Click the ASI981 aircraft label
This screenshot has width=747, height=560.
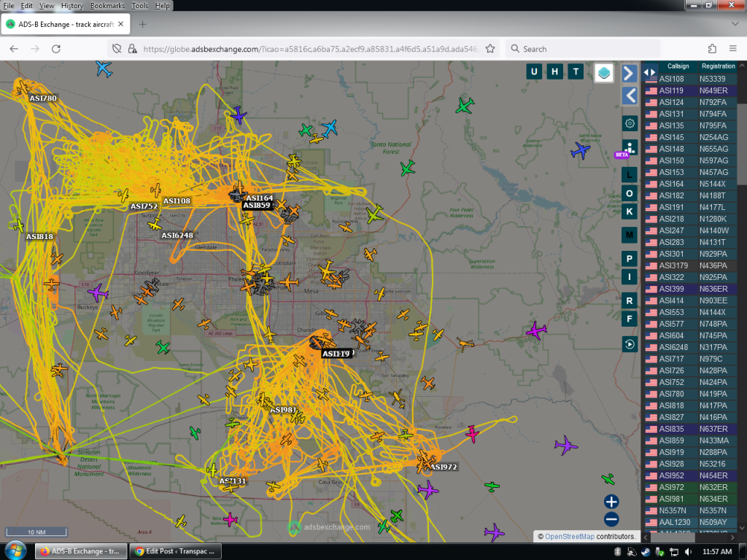283,410
